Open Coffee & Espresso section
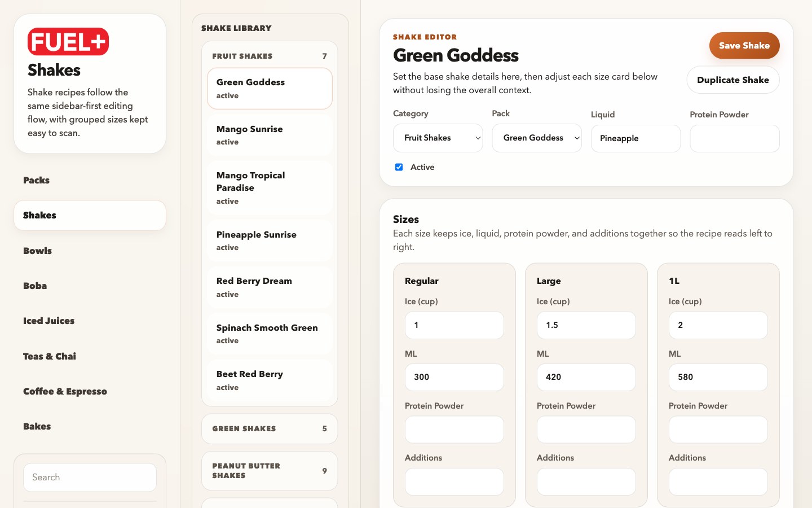The width and height of the screenshot is (812, 508). click(x=90, y=391)
